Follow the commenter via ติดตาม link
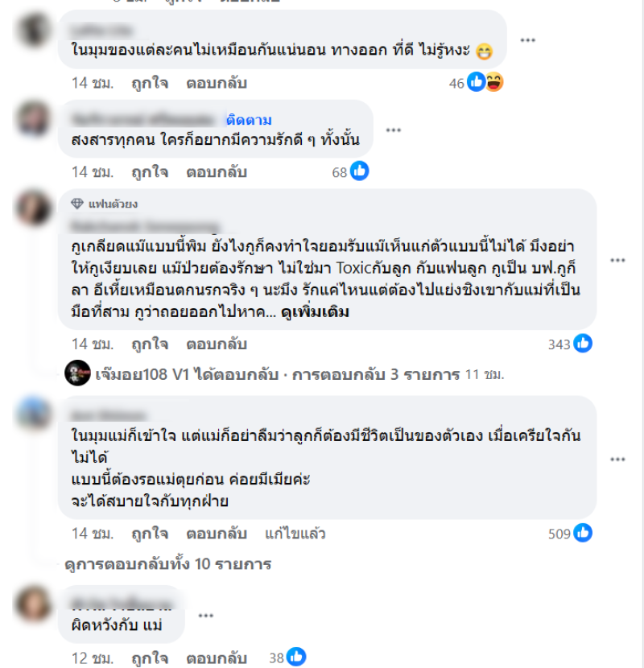Viewport: 644px width, 668px height. point(249,120)
